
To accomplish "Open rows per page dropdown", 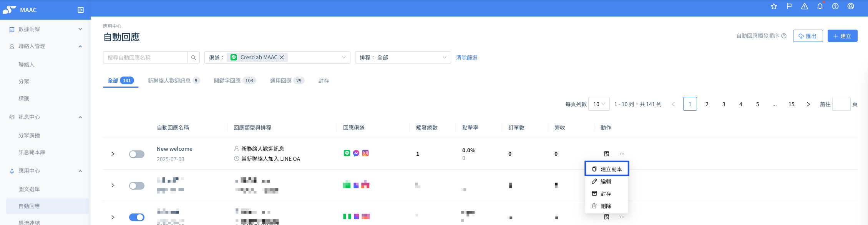I will pyautogui.click(x=599, y=104).
